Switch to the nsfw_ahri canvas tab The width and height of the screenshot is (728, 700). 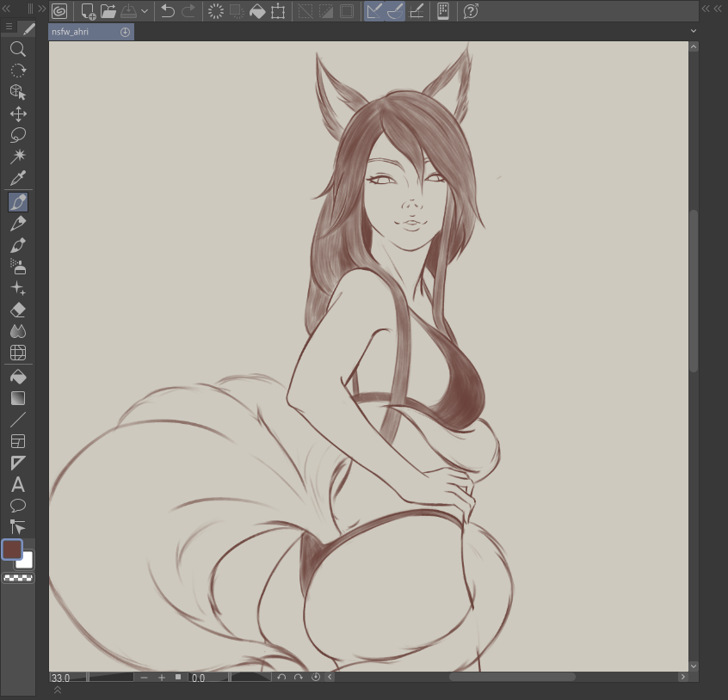click(91, 32)
